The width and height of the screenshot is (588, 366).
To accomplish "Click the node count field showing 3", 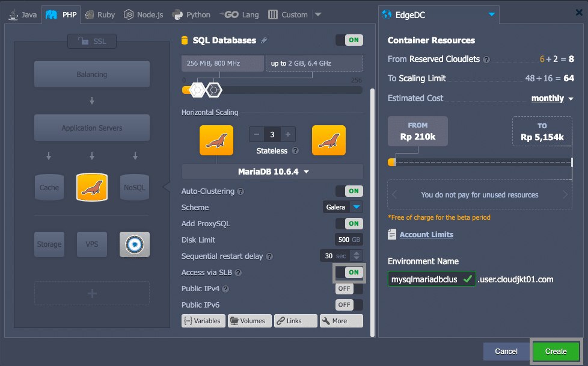I will 272,134.
